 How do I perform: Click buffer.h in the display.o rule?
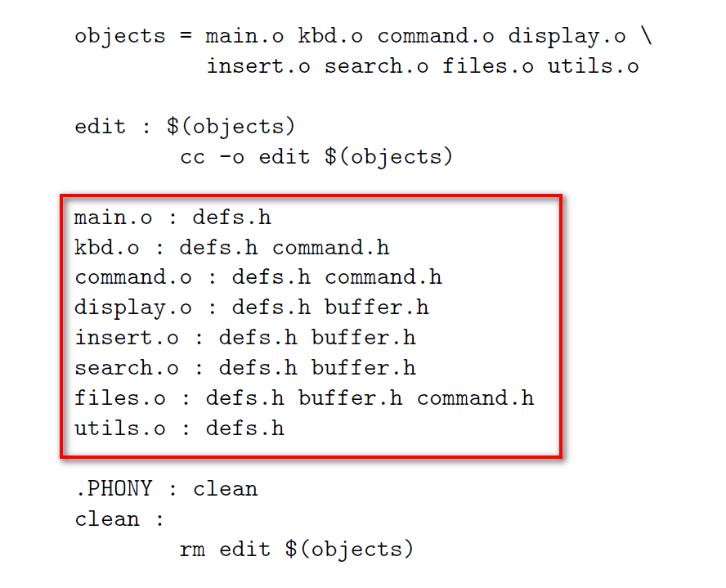(x=376, y=307)
